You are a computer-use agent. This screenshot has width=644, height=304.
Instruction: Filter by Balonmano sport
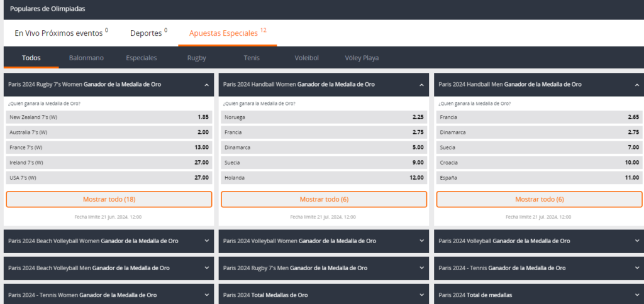(86, 58)
